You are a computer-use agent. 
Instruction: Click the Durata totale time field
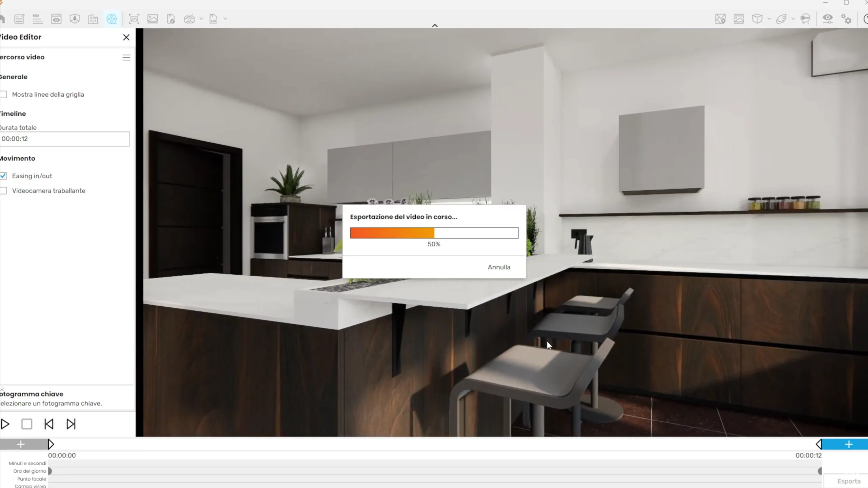64,139
